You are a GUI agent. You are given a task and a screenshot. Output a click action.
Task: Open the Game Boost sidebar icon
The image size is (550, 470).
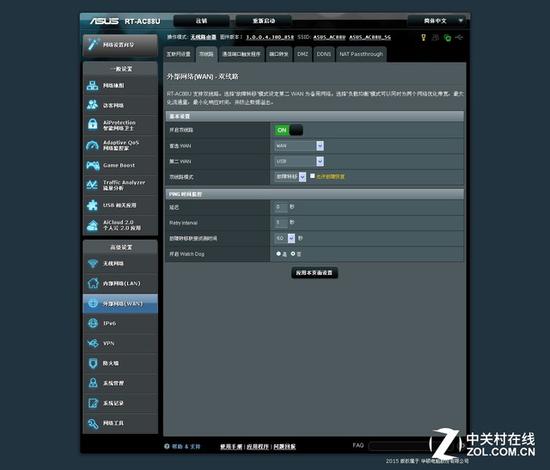93,165
